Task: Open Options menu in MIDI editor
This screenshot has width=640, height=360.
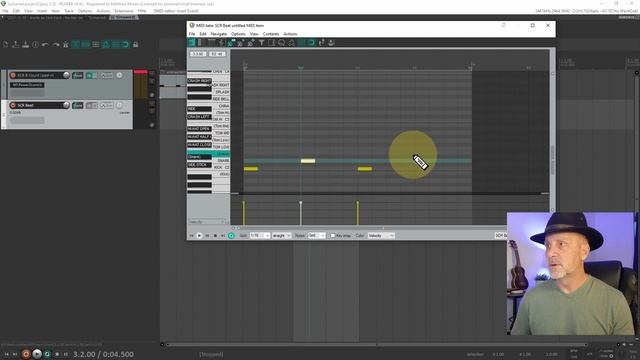Action: [238, 34]
